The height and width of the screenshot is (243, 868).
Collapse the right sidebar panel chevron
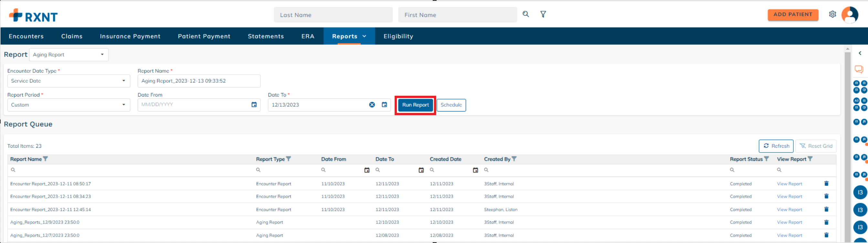point(860,53)
